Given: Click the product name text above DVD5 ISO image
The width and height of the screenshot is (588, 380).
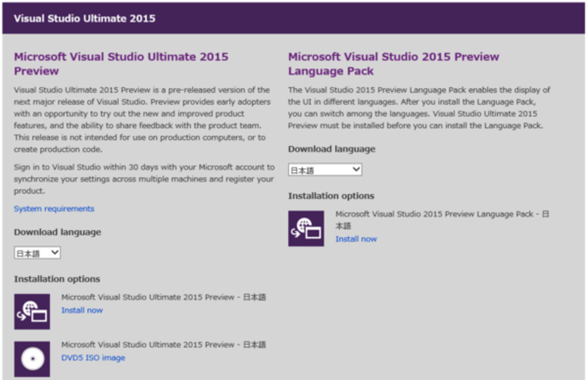Looking at the screenshot, I should click(163, 345).
